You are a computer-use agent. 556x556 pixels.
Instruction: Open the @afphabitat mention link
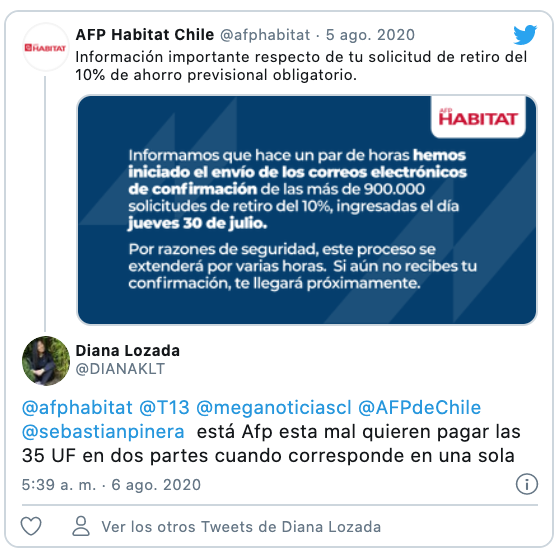(x=77, y=407)
